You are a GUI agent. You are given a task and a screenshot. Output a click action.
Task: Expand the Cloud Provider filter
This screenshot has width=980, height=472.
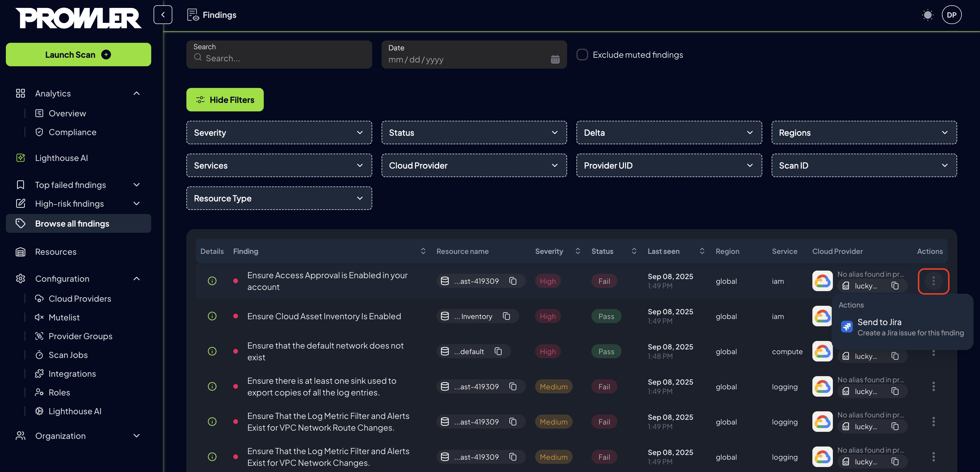(x=474, y=165)
